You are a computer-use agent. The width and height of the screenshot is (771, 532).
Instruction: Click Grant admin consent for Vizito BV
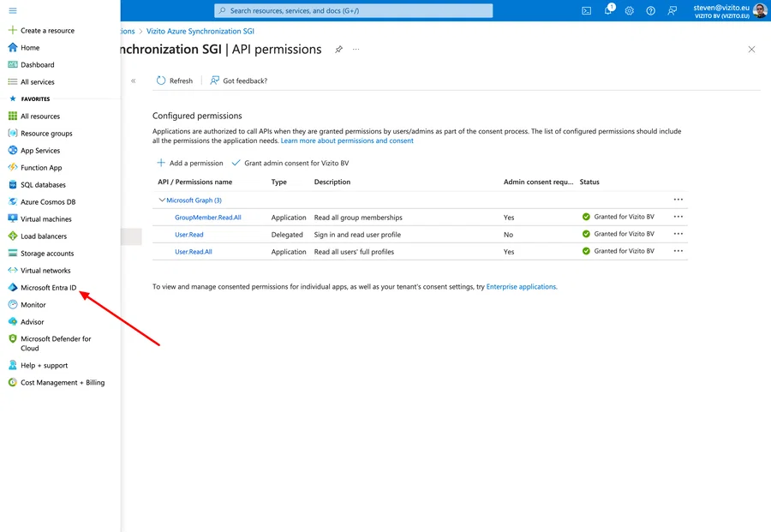(295, 162)
